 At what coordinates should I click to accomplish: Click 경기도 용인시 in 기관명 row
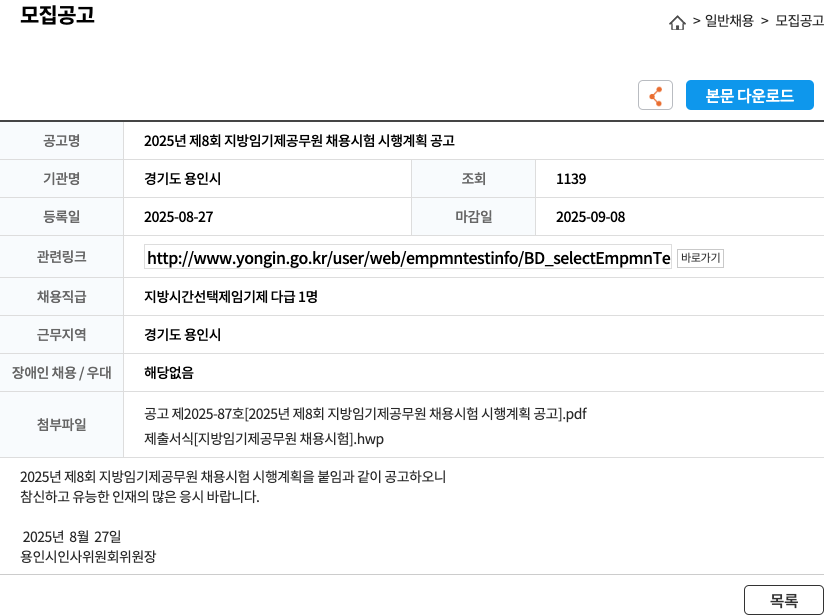182,179
